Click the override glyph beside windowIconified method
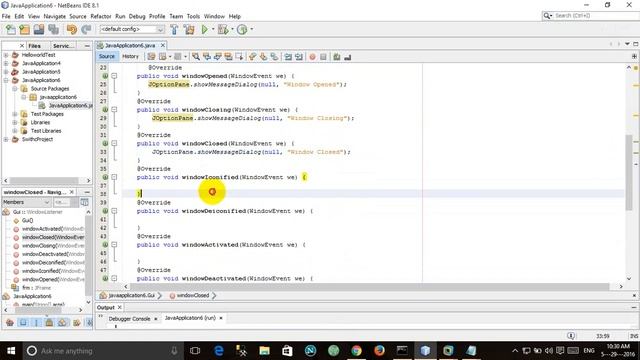This screenshot has height=360, width=640. pos(105,177)
